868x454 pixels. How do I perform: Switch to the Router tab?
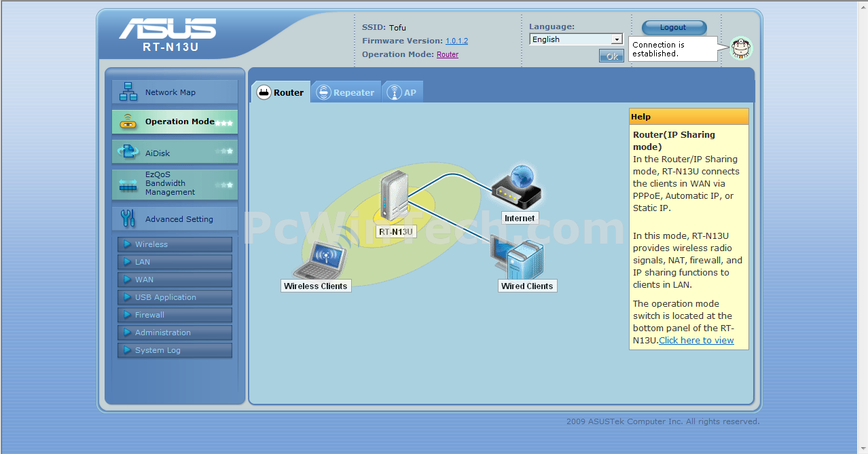click(281, 92)
